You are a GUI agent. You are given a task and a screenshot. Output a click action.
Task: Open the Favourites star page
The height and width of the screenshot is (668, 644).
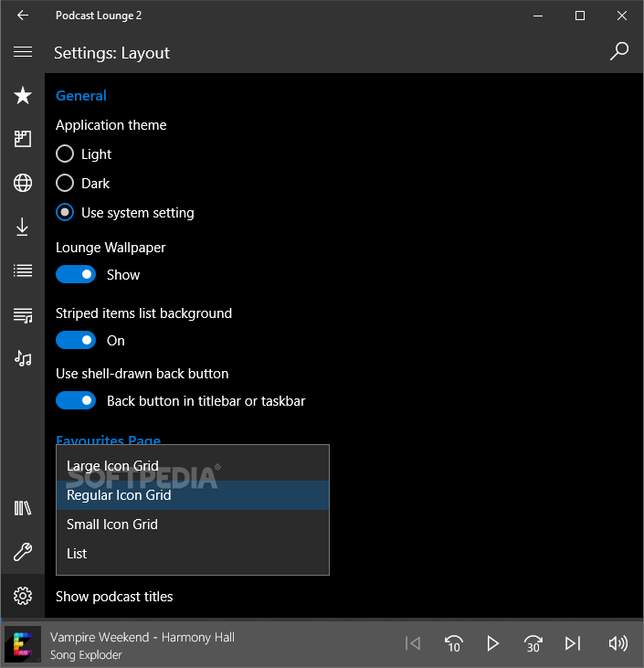(x=23, y=95)
